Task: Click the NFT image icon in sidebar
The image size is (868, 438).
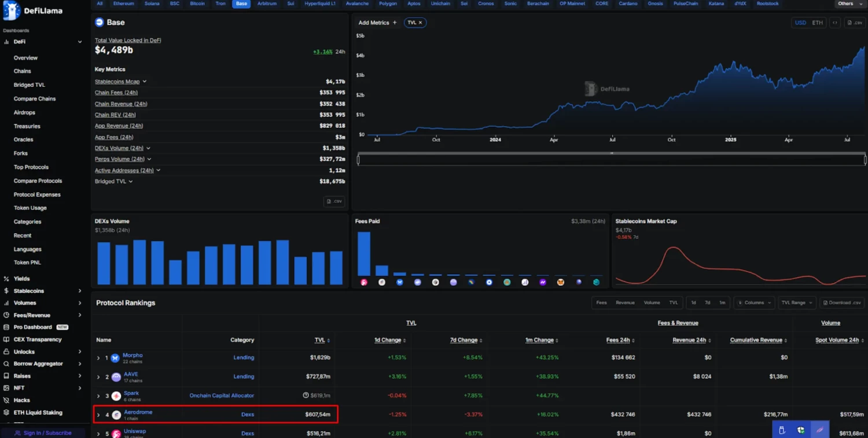Action: pyautogui.click(x=6, y=388)
